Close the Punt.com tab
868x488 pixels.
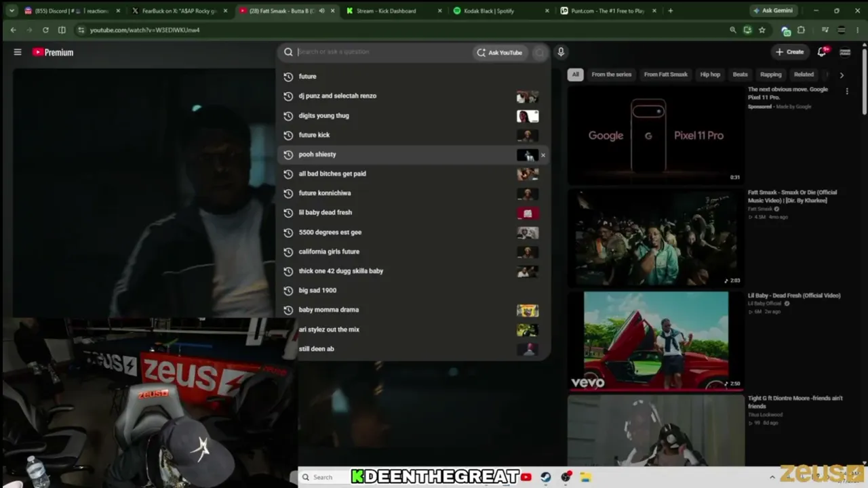tap(654, 11)
